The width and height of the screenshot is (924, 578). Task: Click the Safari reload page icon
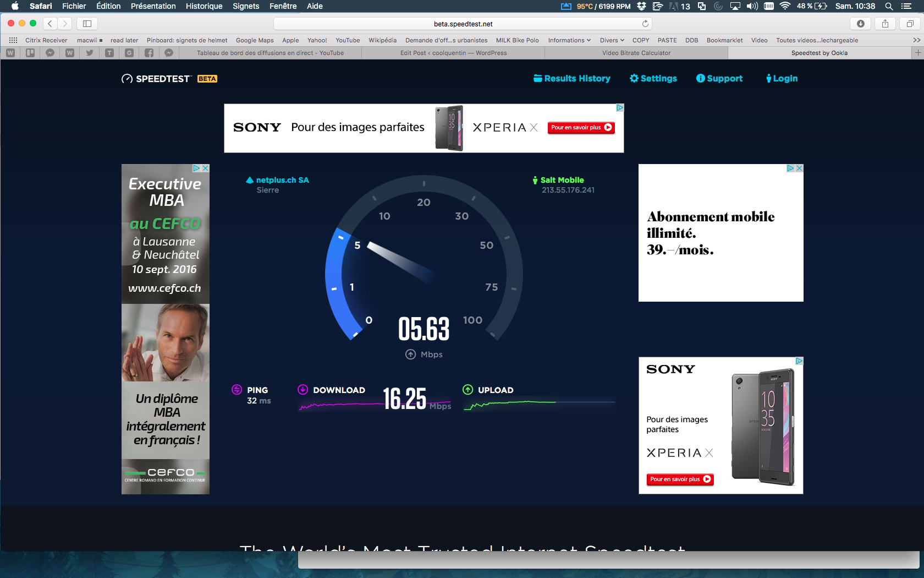pyautogui.click(x=645, y=24)
